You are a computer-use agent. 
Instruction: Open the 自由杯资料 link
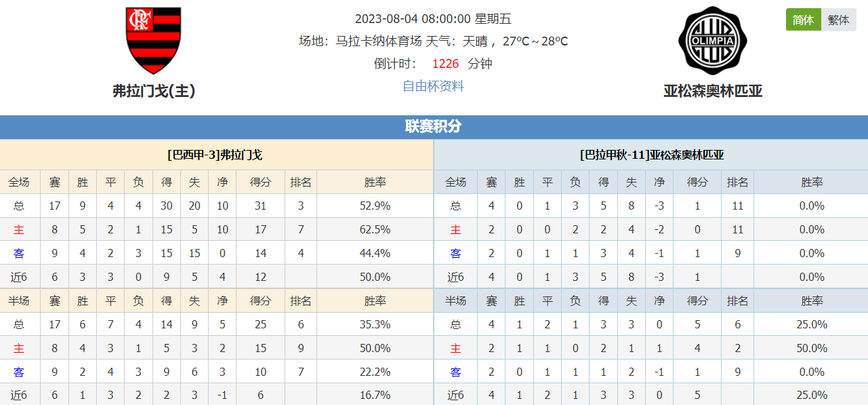pos(434,86)
